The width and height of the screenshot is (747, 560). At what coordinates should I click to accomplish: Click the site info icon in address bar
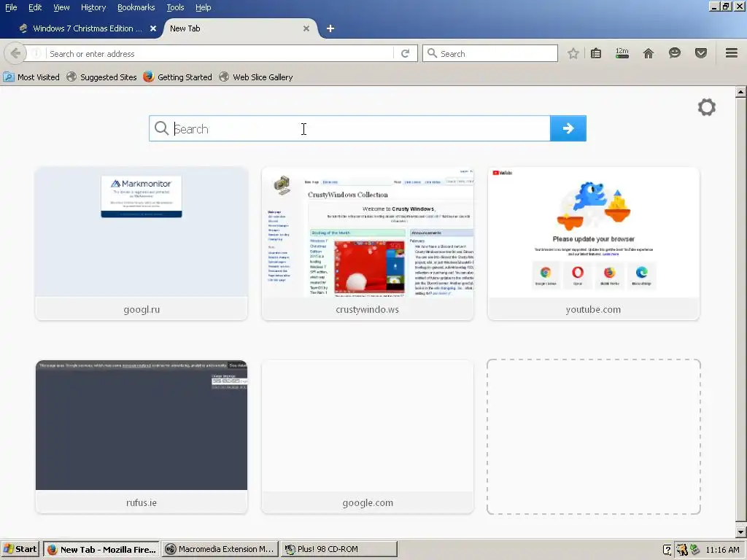(x=36, y=53)
